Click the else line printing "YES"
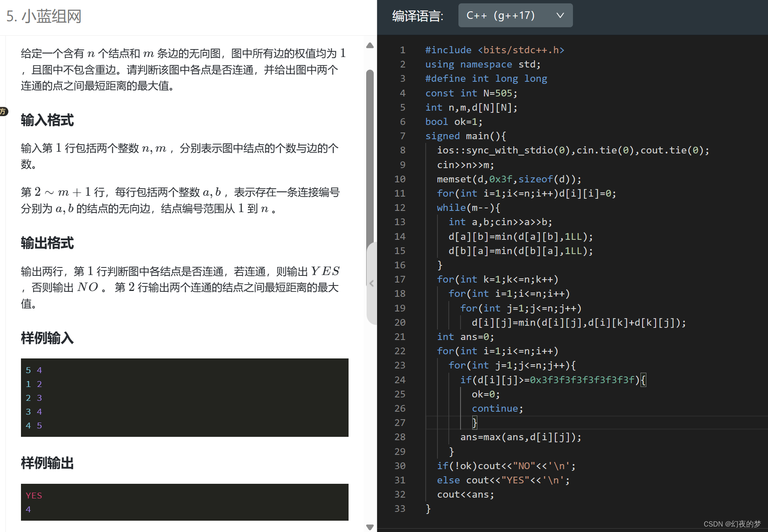The image size is (768, 532). [x=503, y=480]
